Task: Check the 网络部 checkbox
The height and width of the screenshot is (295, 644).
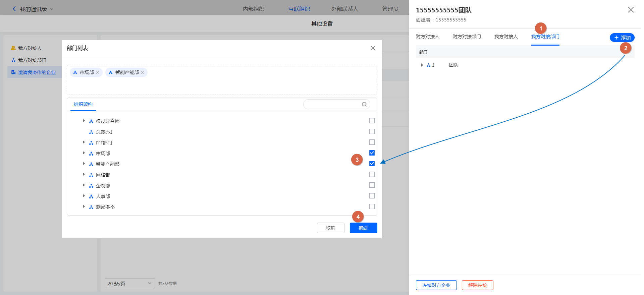Action: tap(372, 174)
